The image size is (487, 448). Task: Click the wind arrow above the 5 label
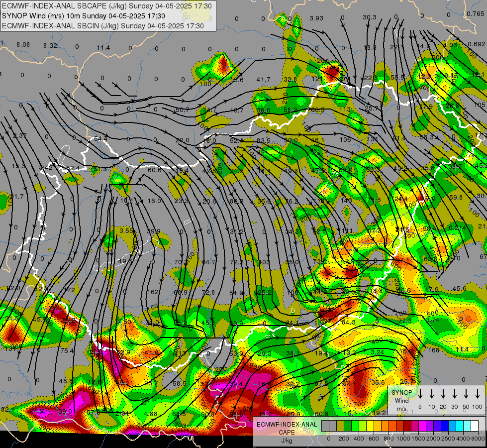[x=420, y=394]
